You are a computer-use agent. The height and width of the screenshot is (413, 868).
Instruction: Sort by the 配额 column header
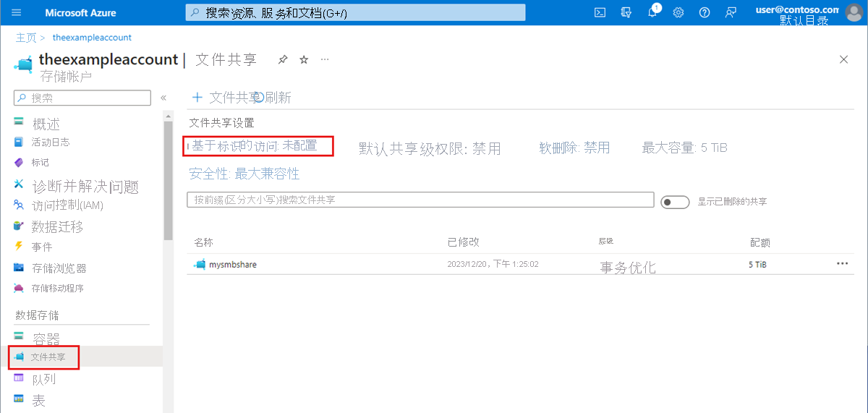tap(760, 242)
